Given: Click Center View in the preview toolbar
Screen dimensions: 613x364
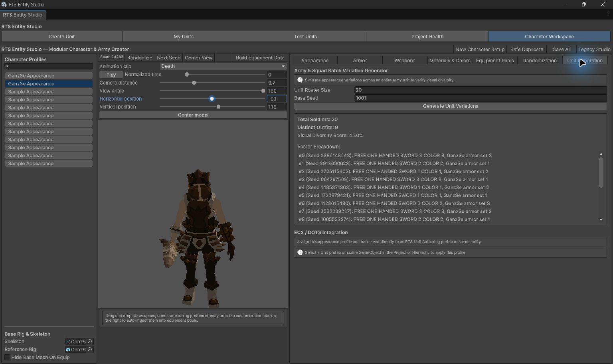Looking at the screenshot, I should 198,57.
